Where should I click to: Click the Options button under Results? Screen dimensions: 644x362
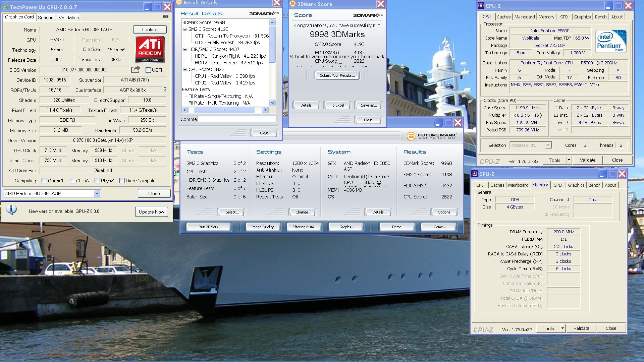445,212
